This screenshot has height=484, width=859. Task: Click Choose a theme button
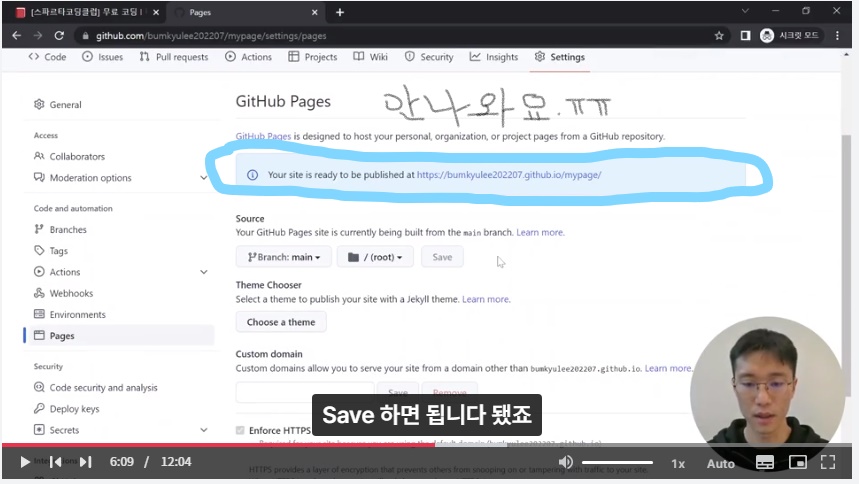pos(281,322)
